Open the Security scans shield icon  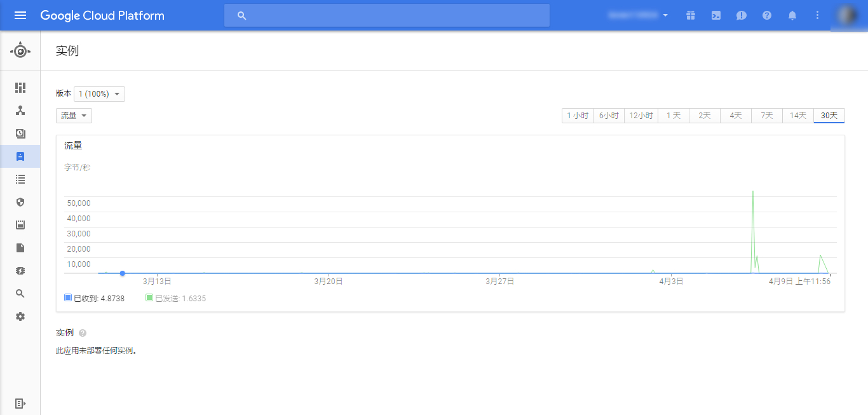(x=20, y=202)
